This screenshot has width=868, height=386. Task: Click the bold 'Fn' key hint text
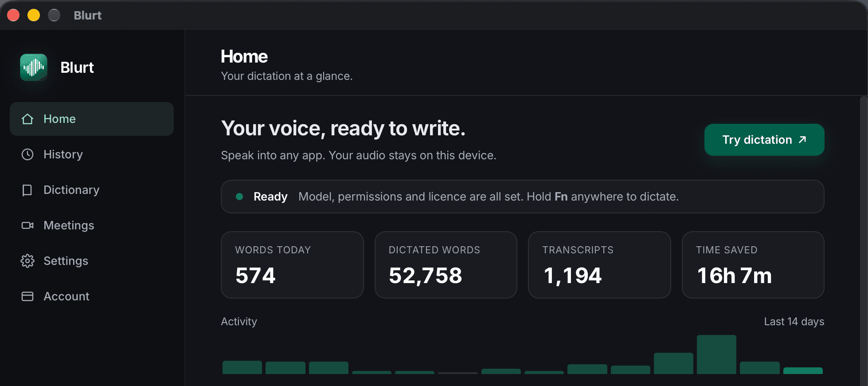tap(561, 197)
